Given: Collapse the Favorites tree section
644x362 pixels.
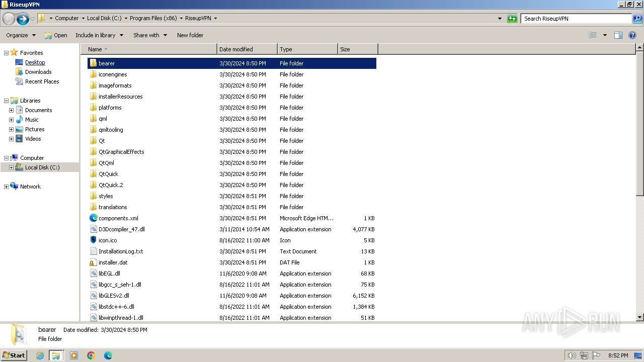Looking at the screenshot, I should pyautogui.click(x=6, y=53).
